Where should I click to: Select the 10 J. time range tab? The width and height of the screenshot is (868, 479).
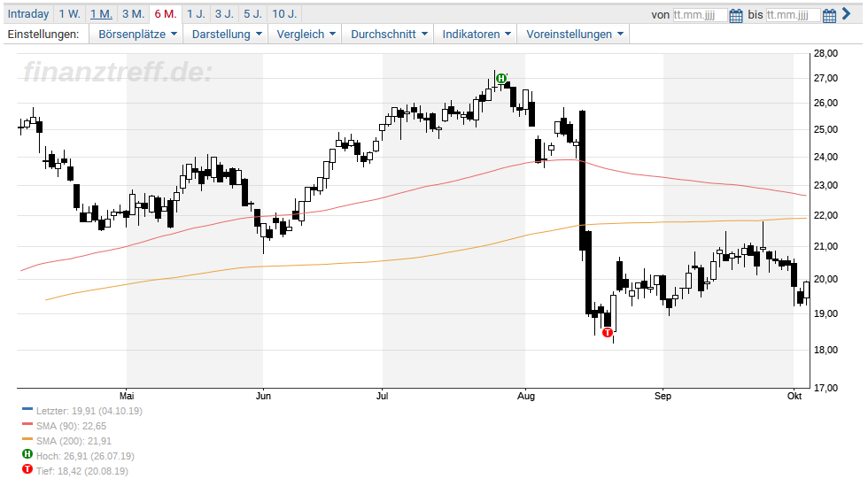click(284, 14)
